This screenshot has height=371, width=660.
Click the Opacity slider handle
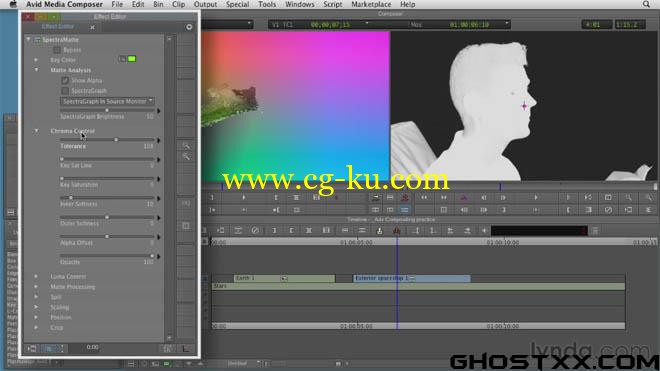[x=152, y=256]
